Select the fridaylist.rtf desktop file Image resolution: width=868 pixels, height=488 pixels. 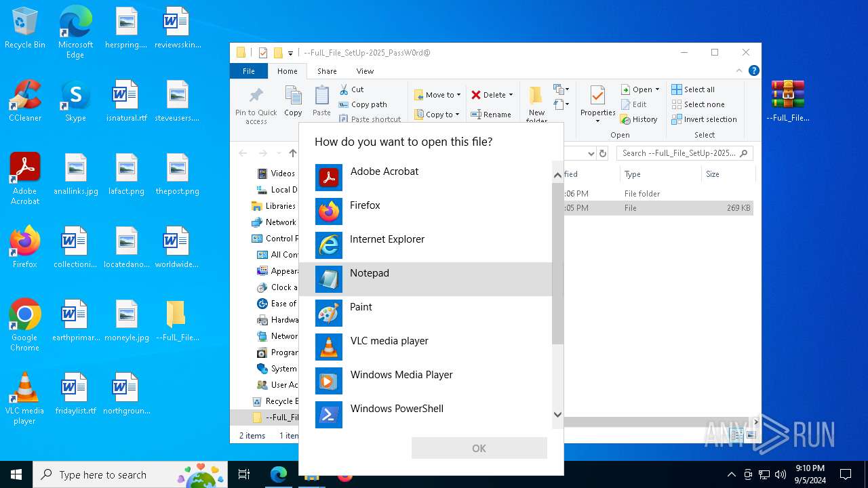(x=75, y=394)
